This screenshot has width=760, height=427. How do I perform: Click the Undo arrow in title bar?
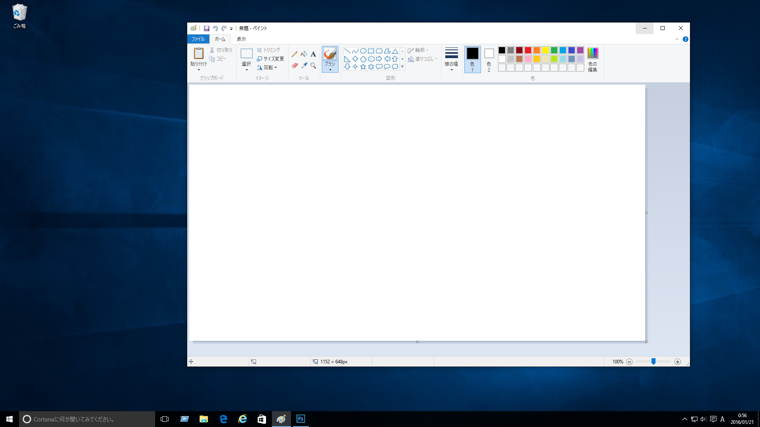[x=215, y=28]
